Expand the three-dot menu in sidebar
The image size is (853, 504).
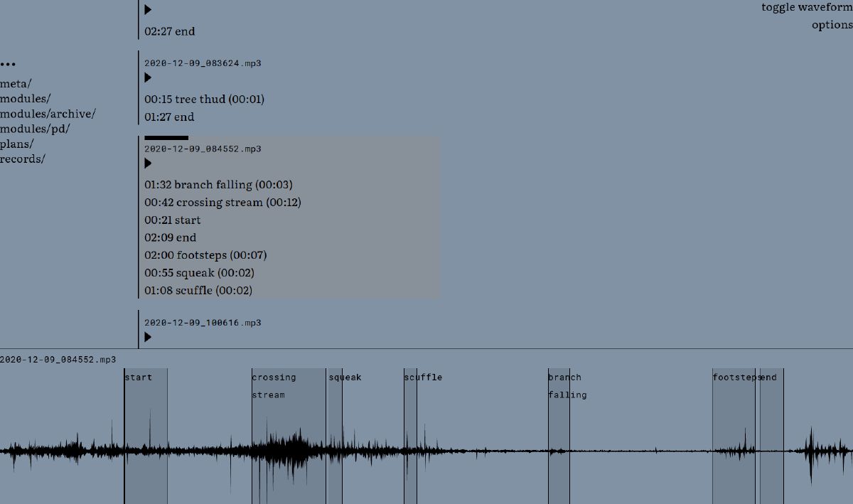point(8,65)
